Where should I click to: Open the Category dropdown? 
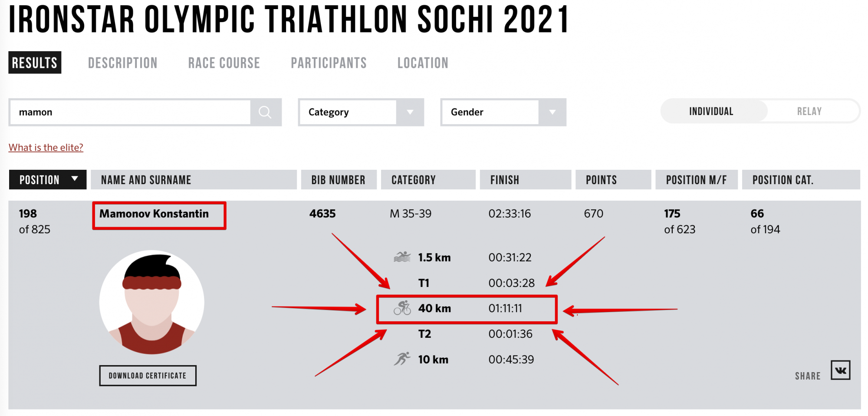coord(361,112)
